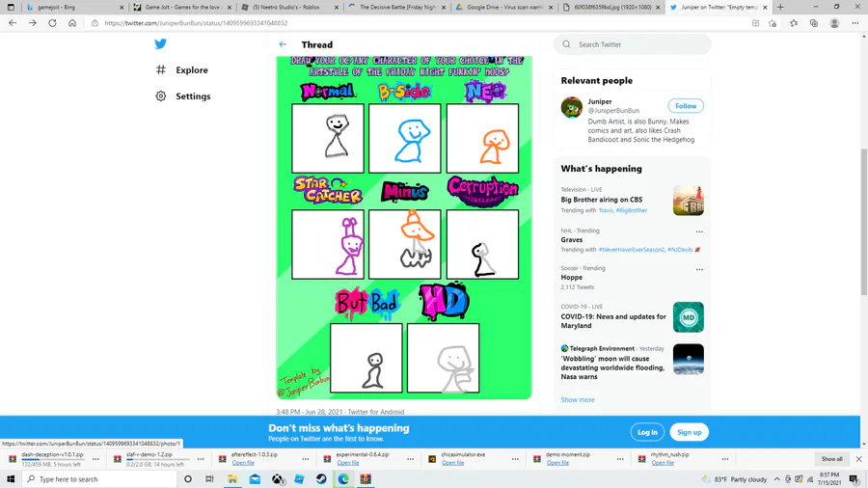This screenshot has height=488, width=868.
Task: Open COVID-19 Maryland news thumbnail
Action: click(x=688, y=317)
